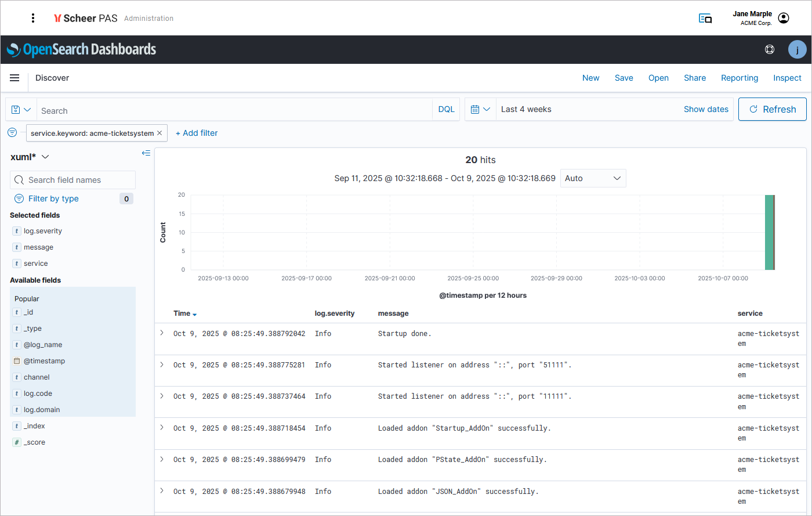Click the help lifebuoy icon

click(x=770, y=49)
